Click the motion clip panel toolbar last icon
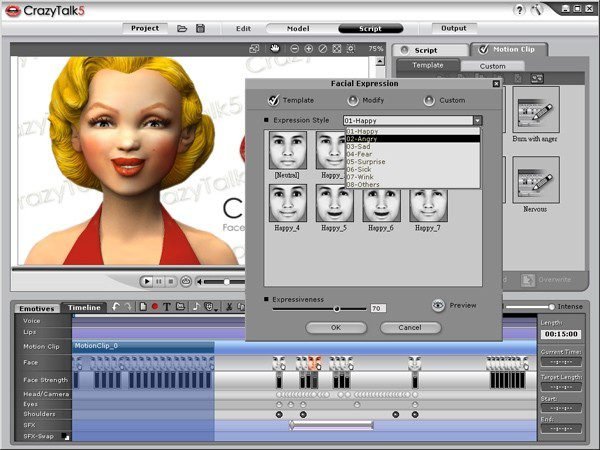Screen dimensions: 600x450 536,79
